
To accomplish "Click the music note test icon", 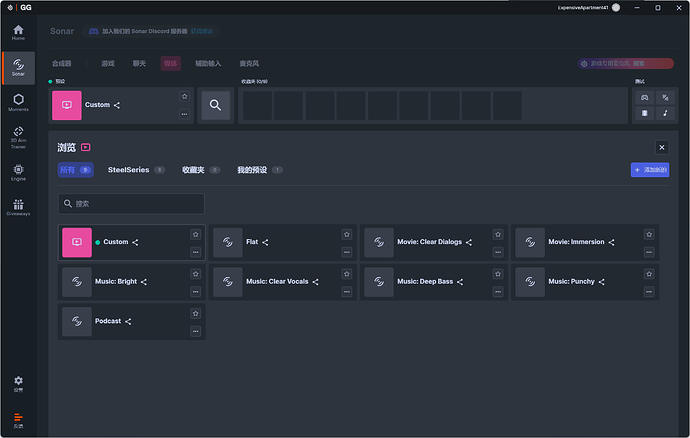I will pos(665,113).
